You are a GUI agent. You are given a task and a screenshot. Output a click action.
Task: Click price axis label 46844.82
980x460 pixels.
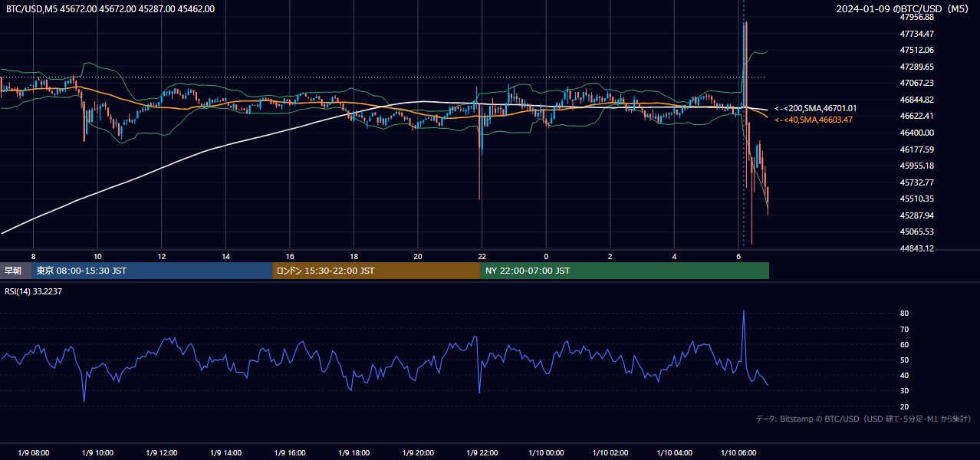pos(917,100)
